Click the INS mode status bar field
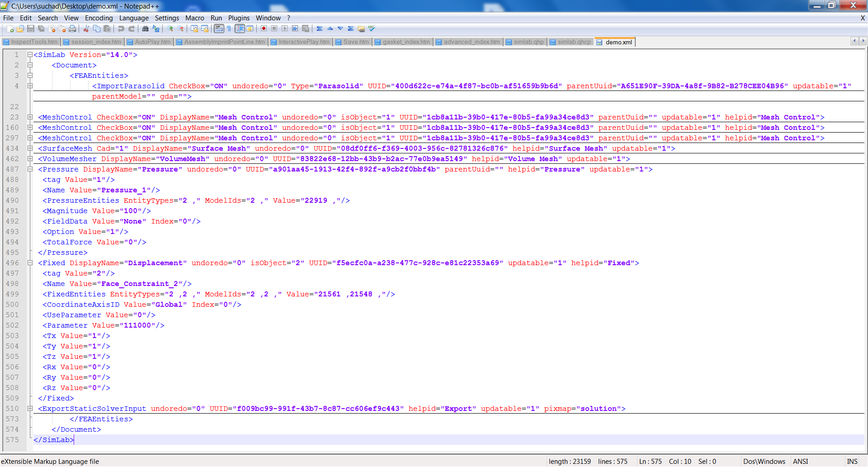The width and height of the screenshot is (868, 467). (x=852, y=462)
